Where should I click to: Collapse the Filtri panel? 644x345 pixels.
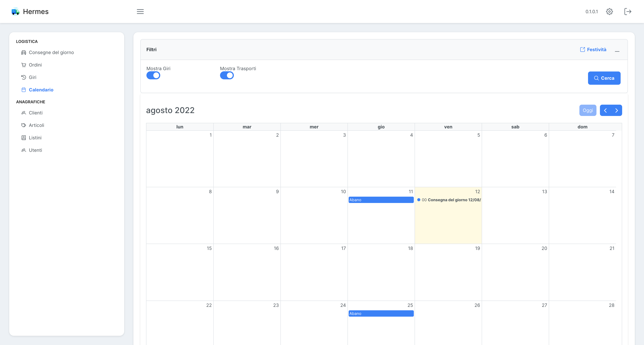(x=617, y=51)
